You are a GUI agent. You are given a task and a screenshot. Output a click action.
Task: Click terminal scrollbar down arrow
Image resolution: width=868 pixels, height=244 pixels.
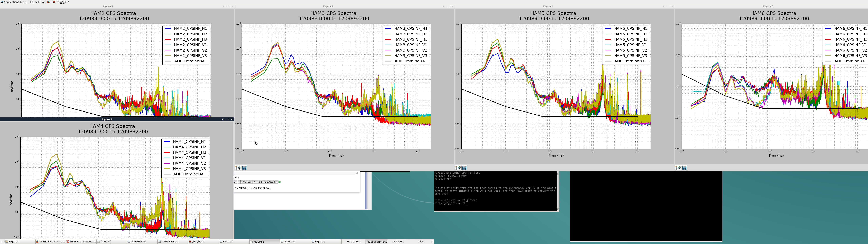point(558,210)
